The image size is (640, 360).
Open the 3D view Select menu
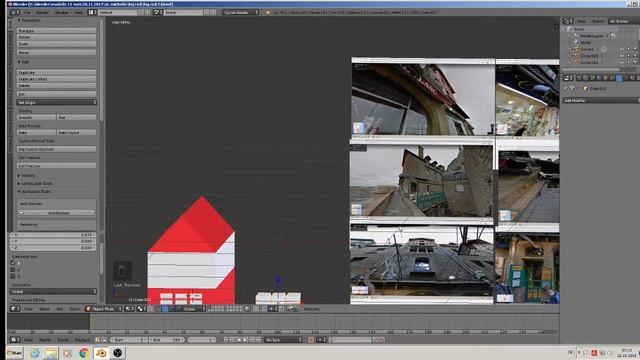tap(44, 309)
